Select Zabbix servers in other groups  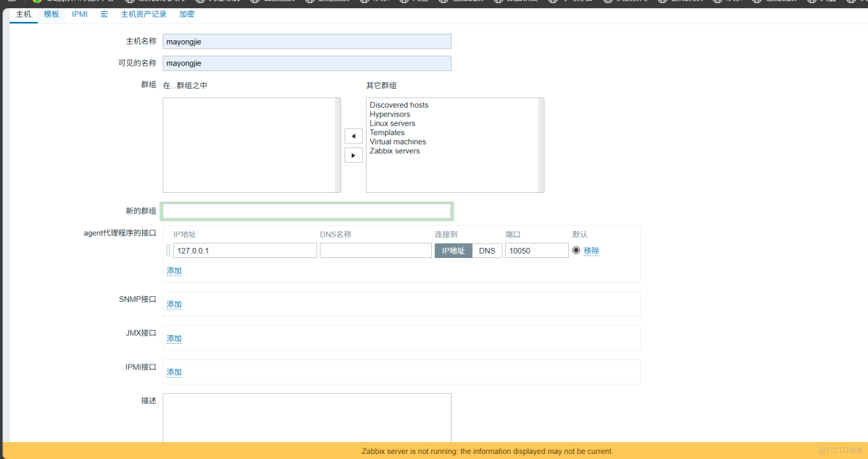point(394,151)
